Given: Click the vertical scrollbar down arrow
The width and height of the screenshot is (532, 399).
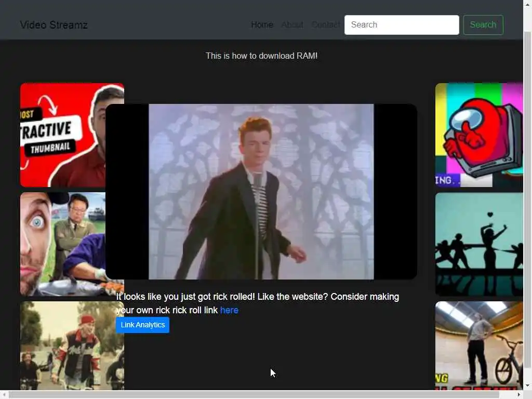Looking at the screenshot, I should pyautogui.click(x=527, y=386).
